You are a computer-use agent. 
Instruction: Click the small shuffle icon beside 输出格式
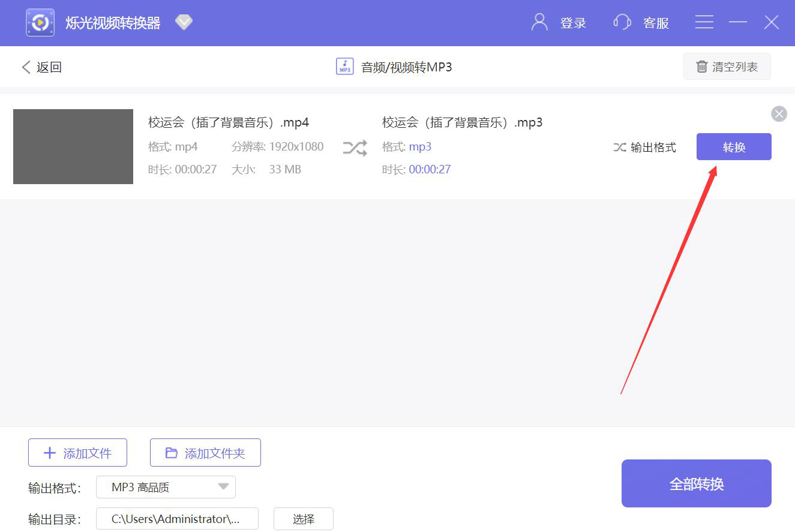(620, 147)
